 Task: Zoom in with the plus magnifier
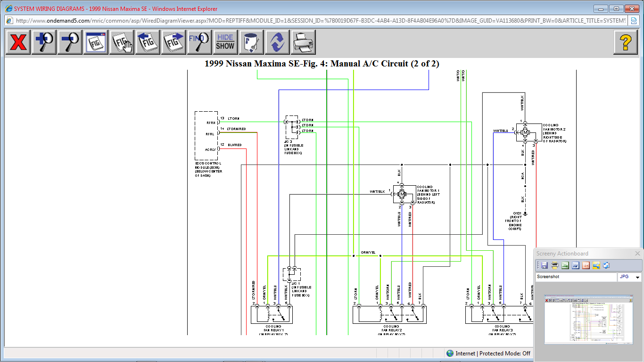pyautogui.click(x=44, y=42)
